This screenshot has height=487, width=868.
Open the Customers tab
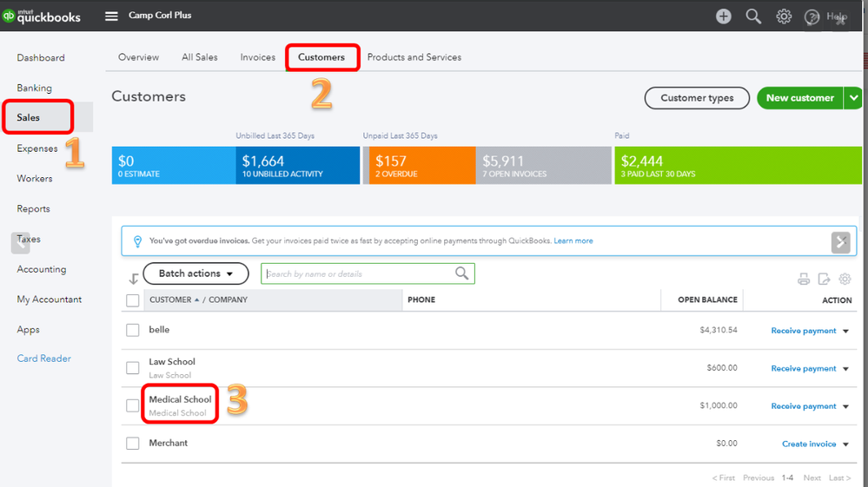[321, 57]
